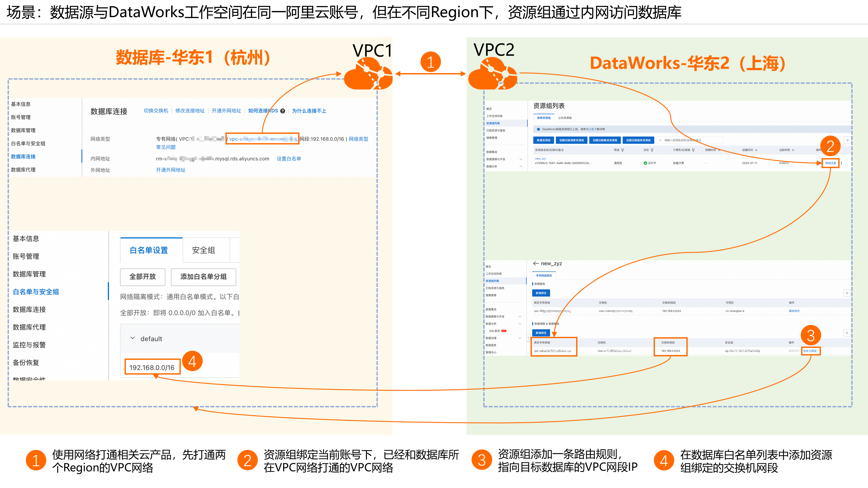Click 解除绑定 for the cn-shanghai-b binding

(x=794, y=311)
